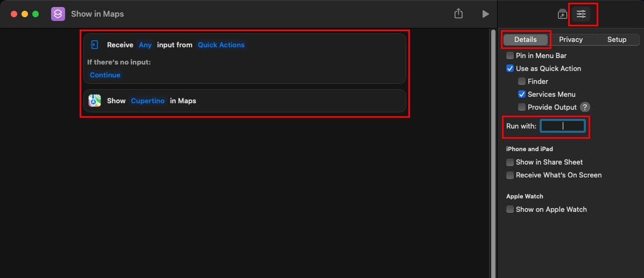Viewport: 644px width, 278px height.
Task: Click the editor vertical scrollbar
Action: click(x=494, y=153)
